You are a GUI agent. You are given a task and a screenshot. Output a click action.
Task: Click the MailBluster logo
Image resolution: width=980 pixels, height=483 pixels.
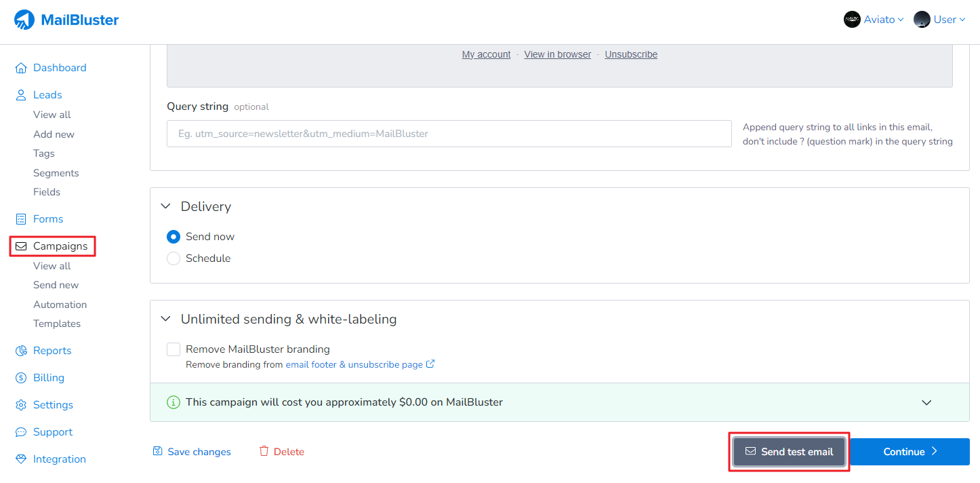[x=66, y=19]
